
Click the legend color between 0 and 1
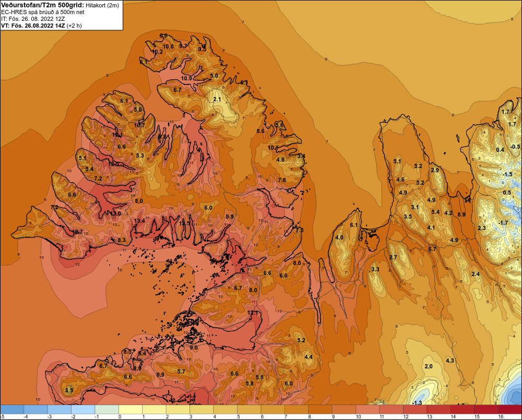click(130, 410)
